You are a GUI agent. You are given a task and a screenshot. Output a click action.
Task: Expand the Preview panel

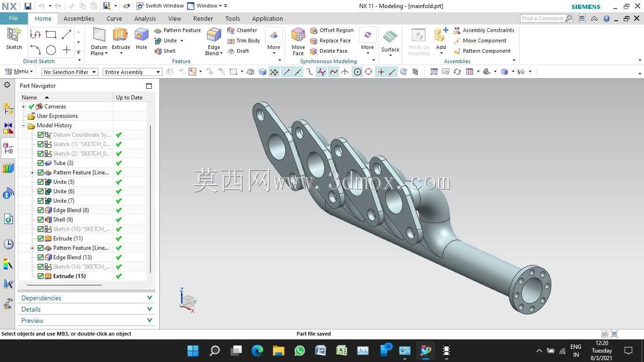[x=86, y=321]
